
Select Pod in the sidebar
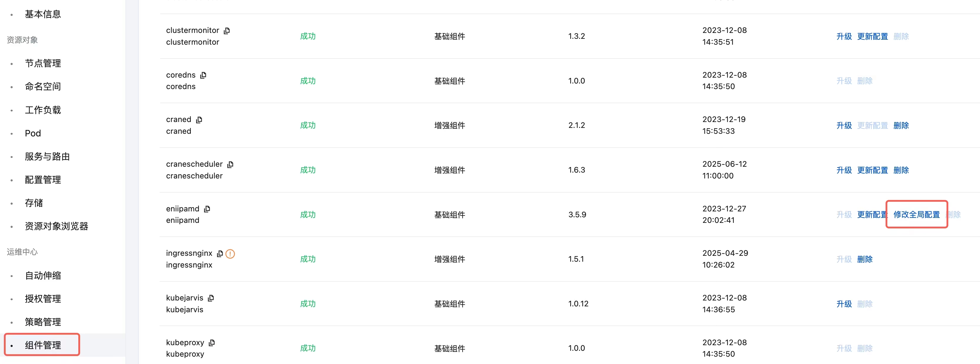pyautogui.click(x=33, y=133)
